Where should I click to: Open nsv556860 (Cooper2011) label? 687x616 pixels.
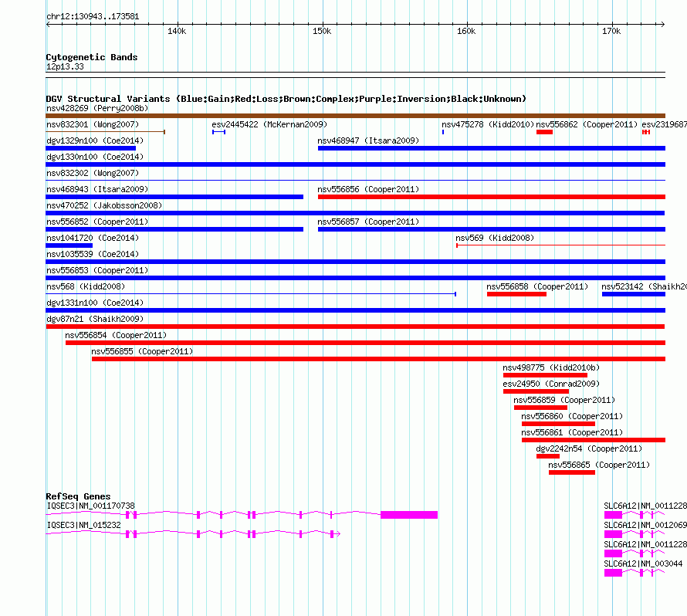coord(572,416)
